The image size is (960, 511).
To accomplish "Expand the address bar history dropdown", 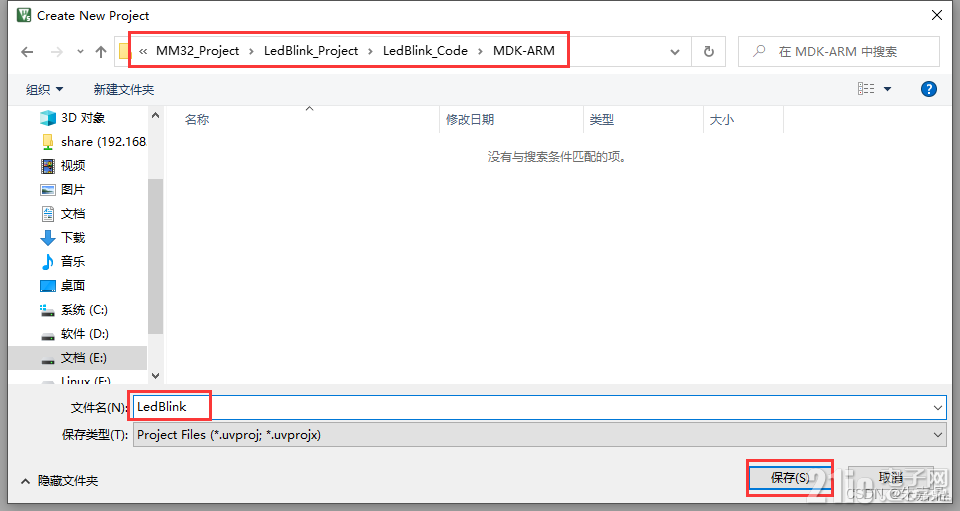I will click(675, 52).
